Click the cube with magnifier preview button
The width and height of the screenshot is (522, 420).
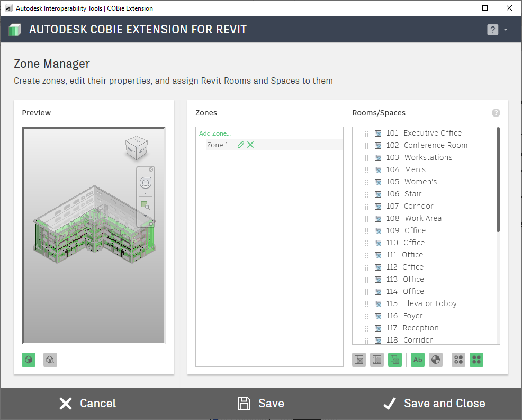click(50, 360)
